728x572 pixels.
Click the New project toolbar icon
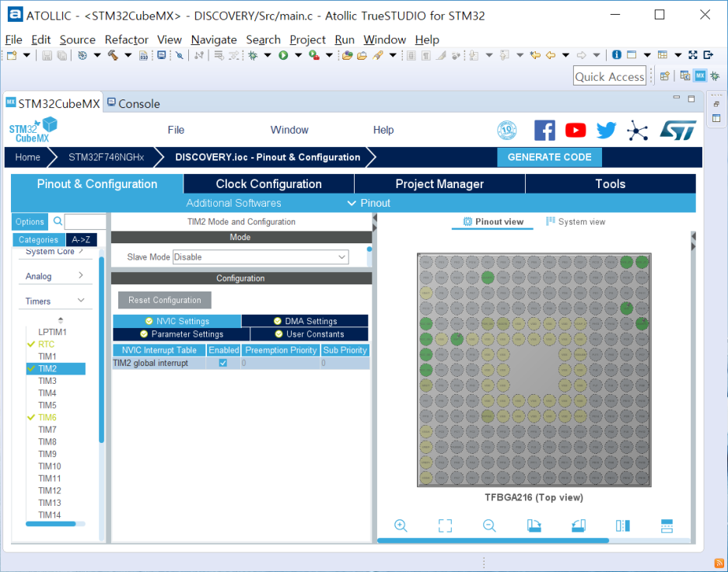pos(12,55)
